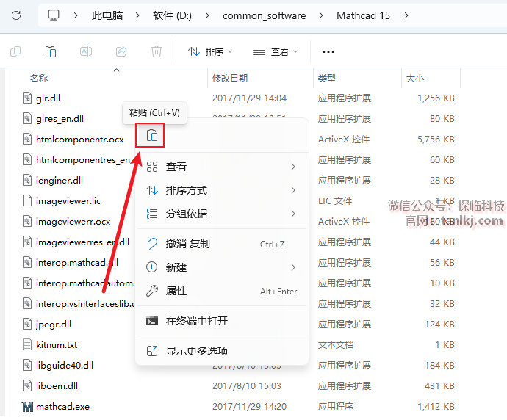This screenshot has height=420, width=507.
Task: Click the imageviewerr.ocx file icon
Action: [27, 221]
